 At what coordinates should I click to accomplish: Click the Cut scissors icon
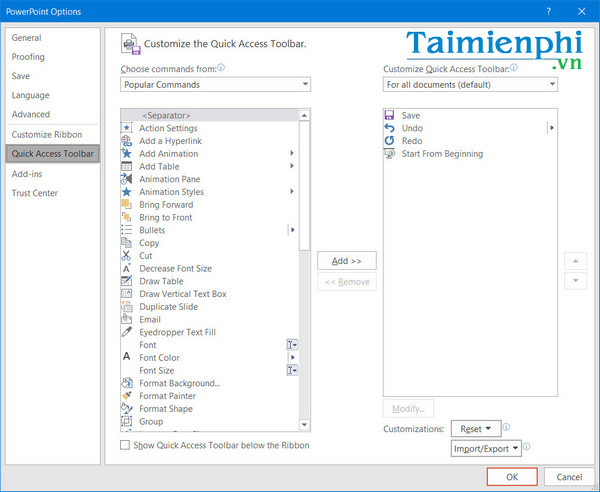click(x=127, y=255)
